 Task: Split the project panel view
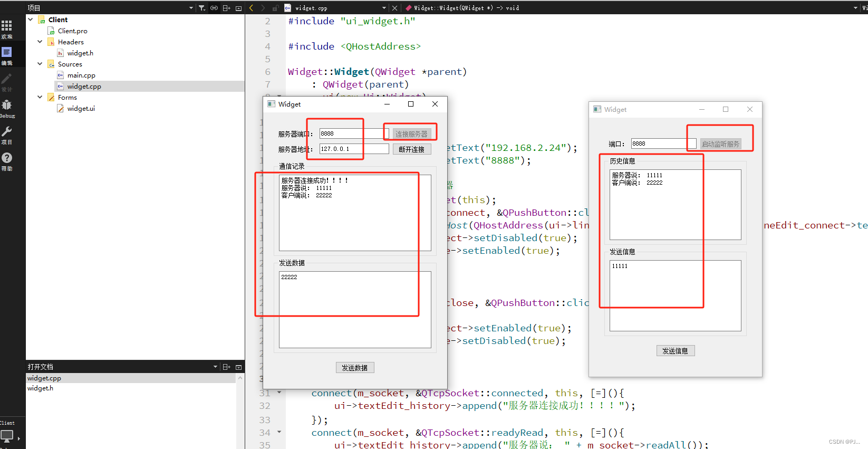(x=226, y=8)
